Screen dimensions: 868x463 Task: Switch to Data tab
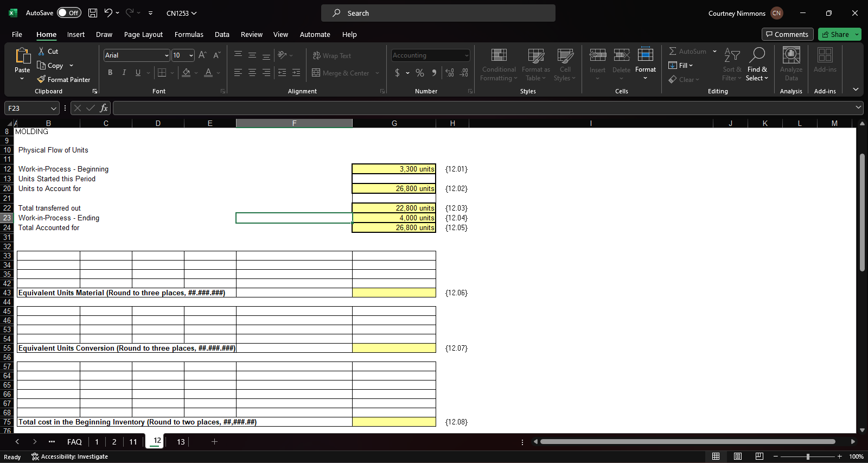click(x=222, y=35)
